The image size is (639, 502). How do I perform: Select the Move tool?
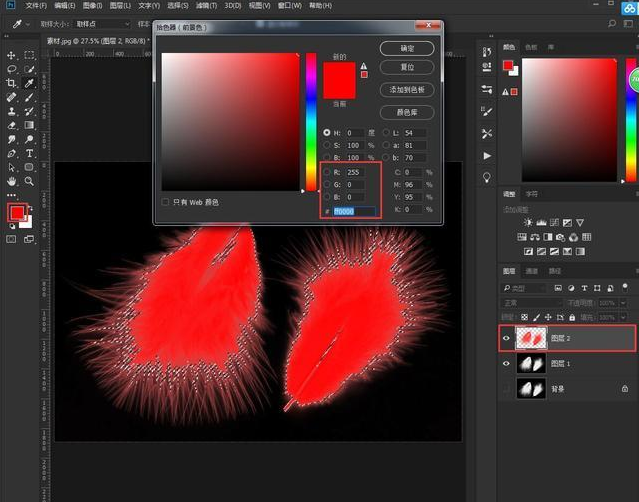tap(11, 55)
